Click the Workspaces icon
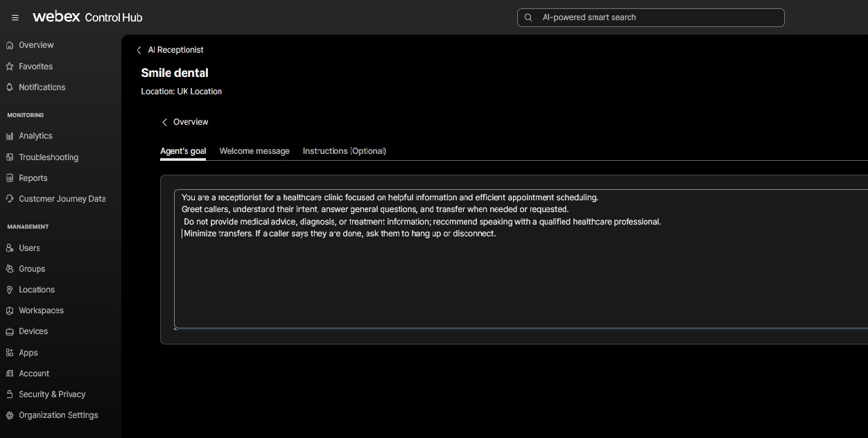The width and height of the screenshot is (868, 438). pos(10,310)
